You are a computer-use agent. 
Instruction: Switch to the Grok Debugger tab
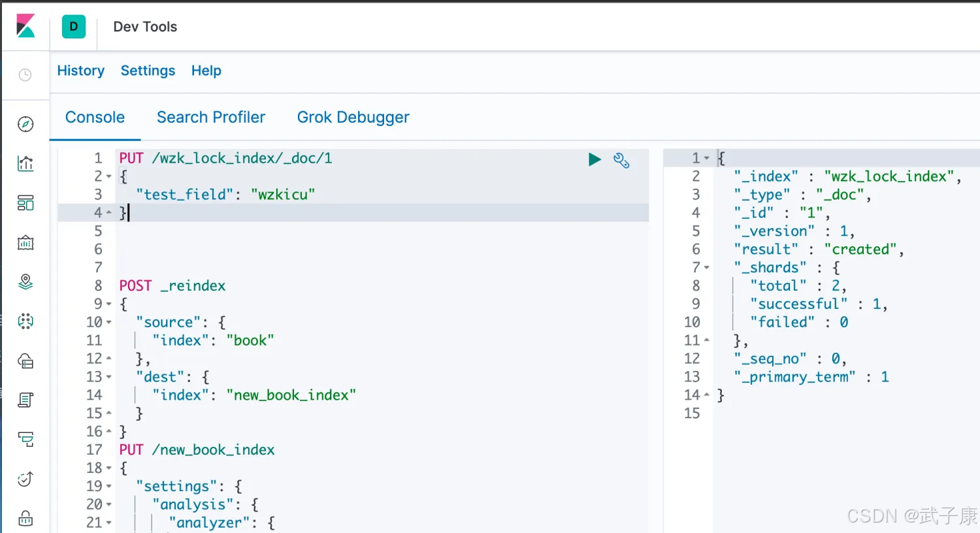(x=353, y=118)
